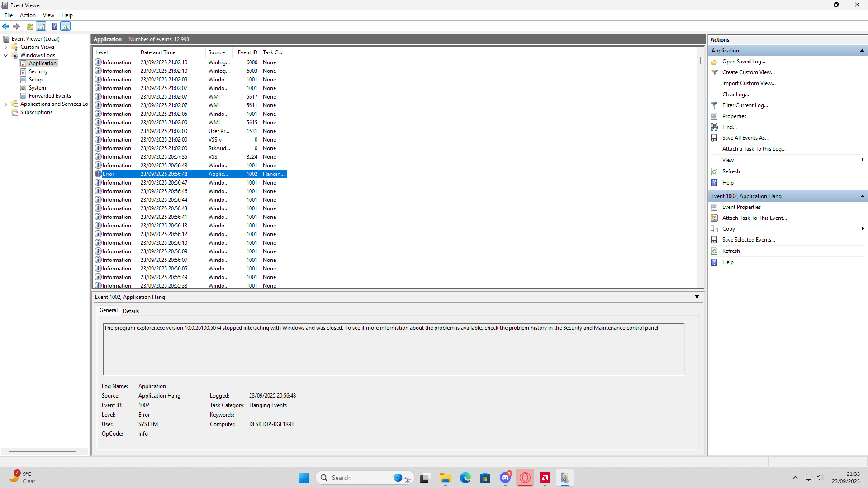
Task: Click the Event Viewer taskbar icon
Action: coord(565,478)
